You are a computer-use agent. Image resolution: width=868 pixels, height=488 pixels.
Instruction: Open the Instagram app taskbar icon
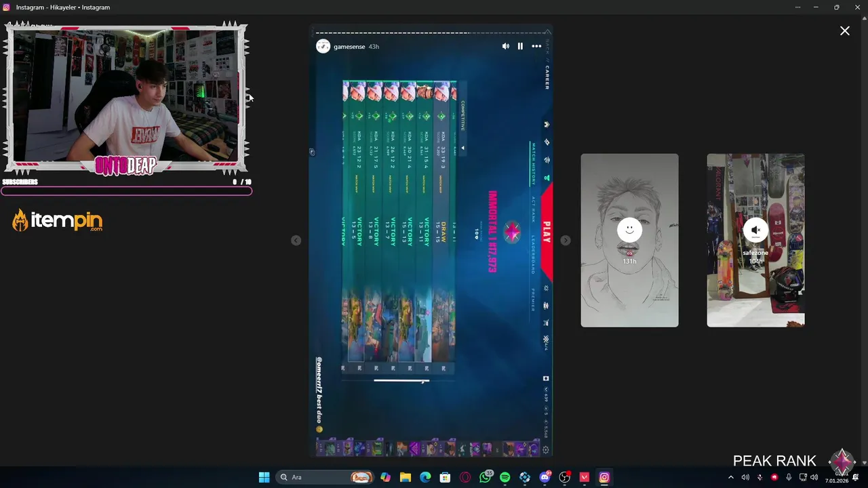click(604, 477)
